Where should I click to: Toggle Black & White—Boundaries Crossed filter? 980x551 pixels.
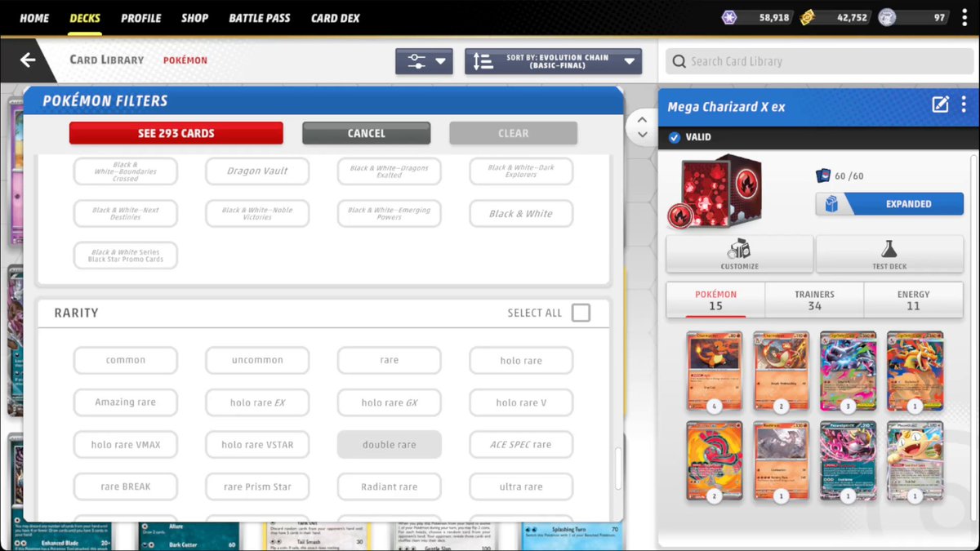[x=126, y=171]
